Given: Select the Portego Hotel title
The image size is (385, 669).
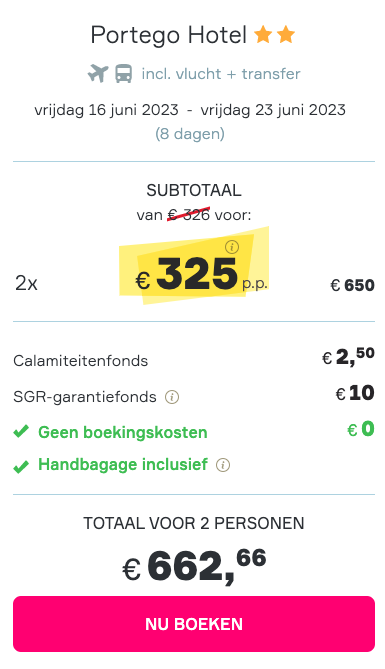Looking at the screenshot, I should tap(169, 35).
